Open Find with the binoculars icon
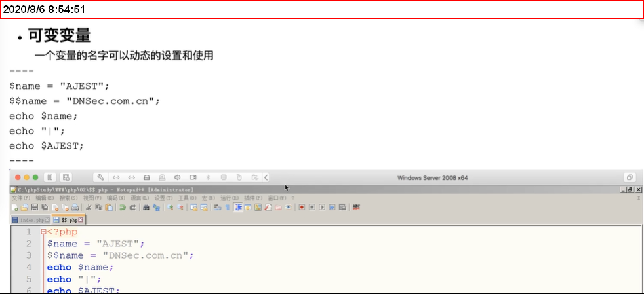The height and width of the screenshot is (294, 644). click(146, 208)
